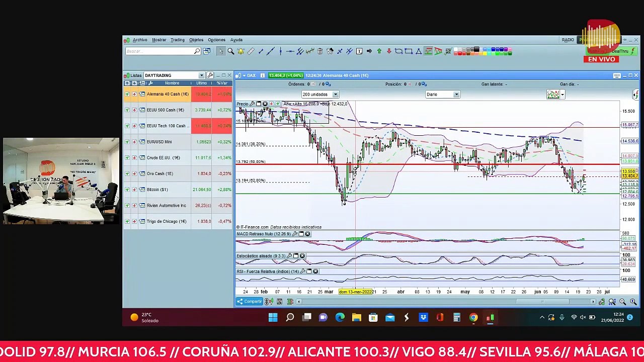Open Ayuda menu

[236, 40]
